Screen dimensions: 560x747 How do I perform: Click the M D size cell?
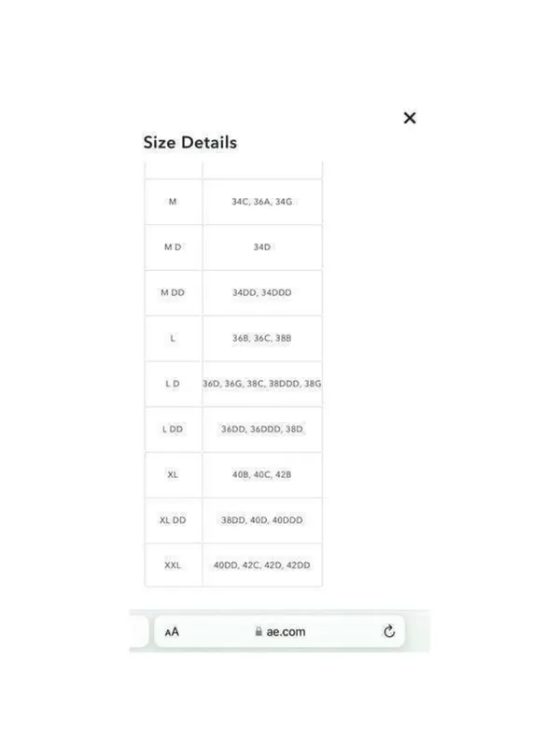click(x=173, y=247)
